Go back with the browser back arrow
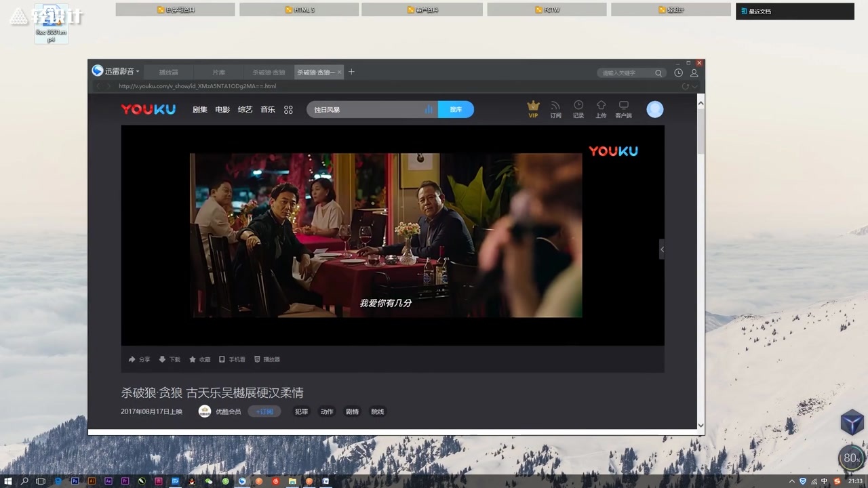 [98, 86]
